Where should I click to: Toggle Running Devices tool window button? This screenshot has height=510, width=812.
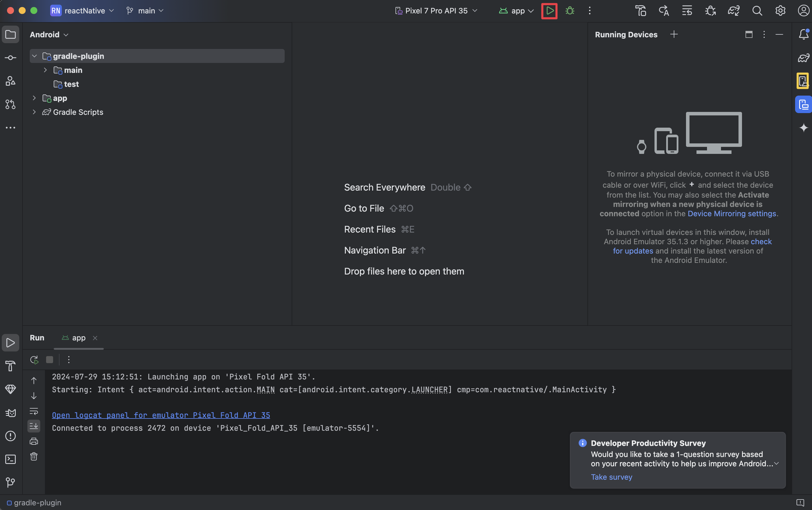[804, 104]
